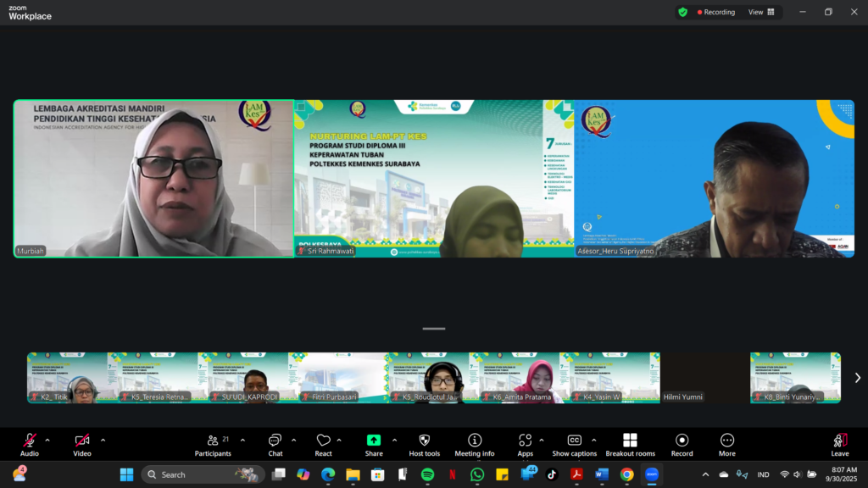Open the More options menu
This screenshot has width=868, height=488.
(726, 444)
